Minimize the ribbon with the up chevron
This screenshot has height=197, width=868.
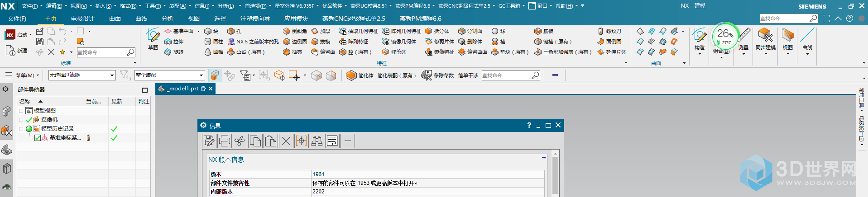[839, 19]
